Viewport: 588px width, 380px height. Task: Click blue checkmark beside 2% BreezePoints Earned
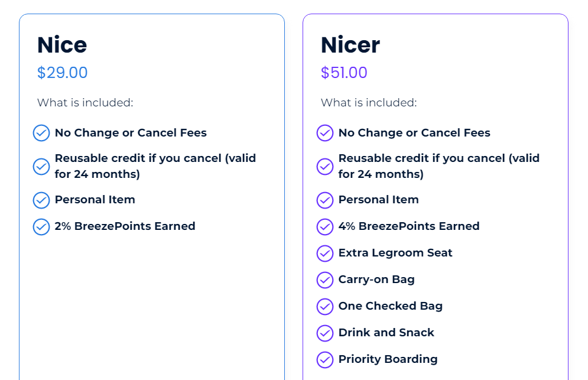pyautogui.click(x=41, y=226)
